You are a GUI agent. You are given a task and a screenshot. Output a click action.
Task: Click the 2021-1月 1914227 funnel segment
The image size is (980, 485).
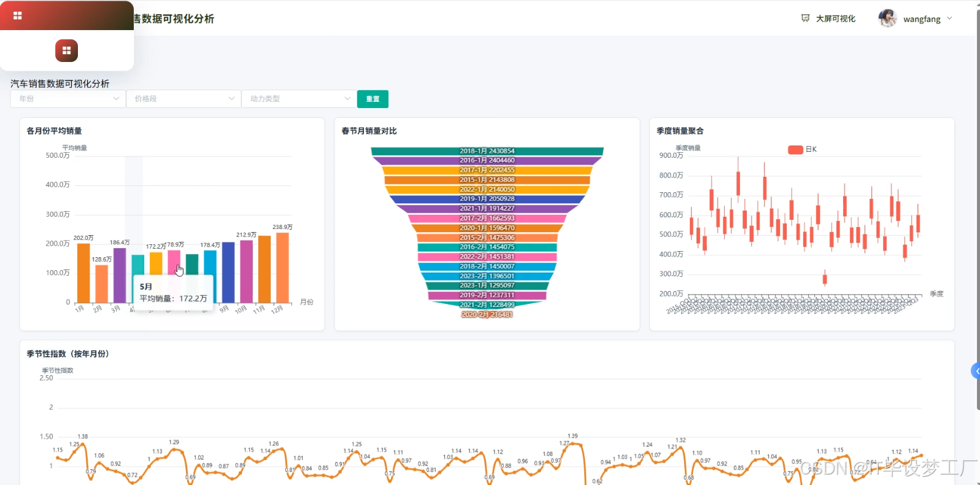click(487, 209)
